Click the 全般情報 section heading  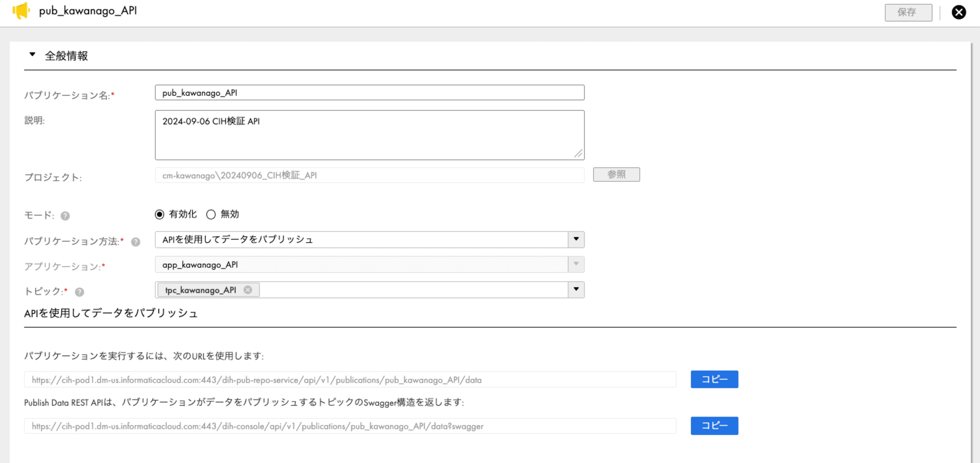[x=67, y=56]
